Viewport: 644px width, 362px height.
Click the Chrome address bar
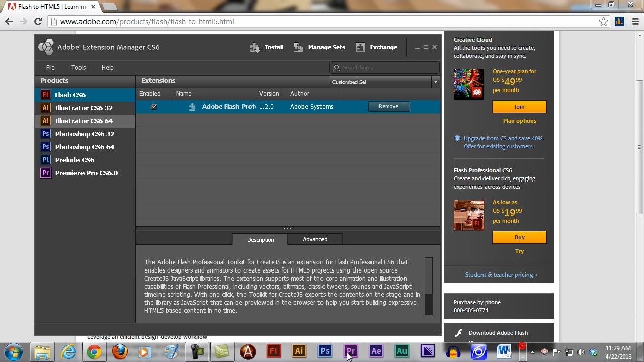tap(322, 22)
